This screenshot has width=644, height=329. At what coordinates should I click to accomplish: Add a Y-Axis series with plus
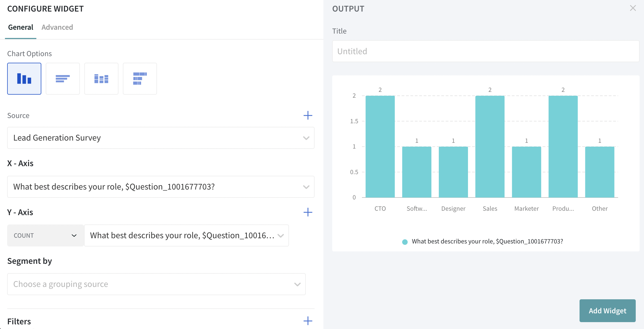tap(308, 212)
